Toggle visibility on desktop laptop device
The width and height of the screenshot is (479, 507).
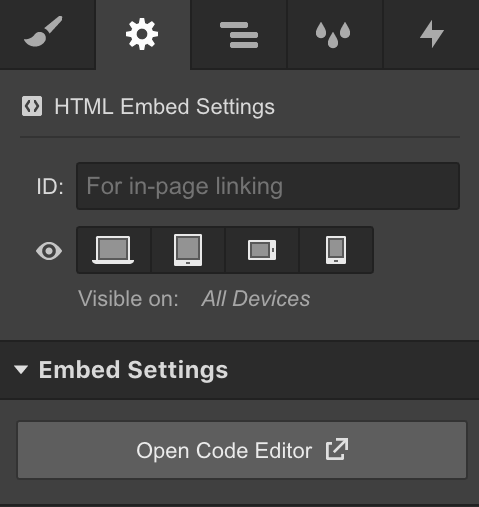[x=113, y=250]
